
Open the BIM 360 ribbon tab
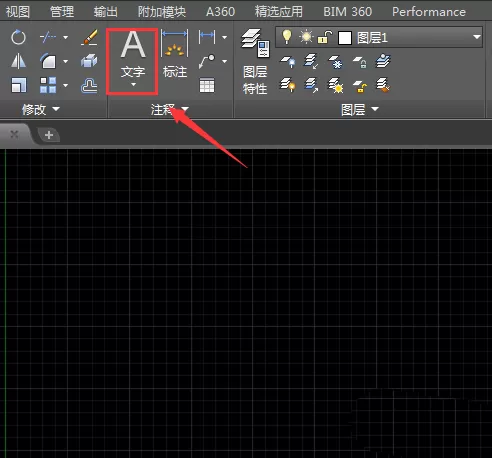point(348,12)
